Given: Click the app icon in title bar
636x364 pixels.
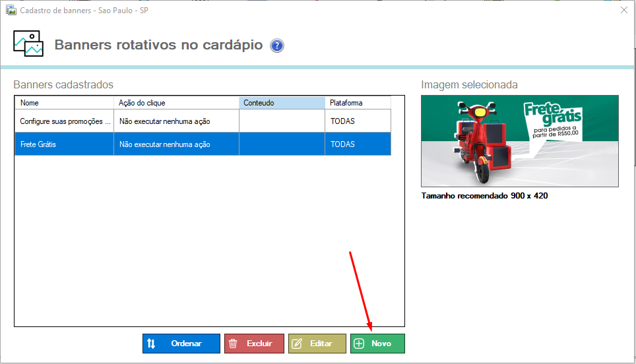Looking at the screenshot, I should (11, 10).
